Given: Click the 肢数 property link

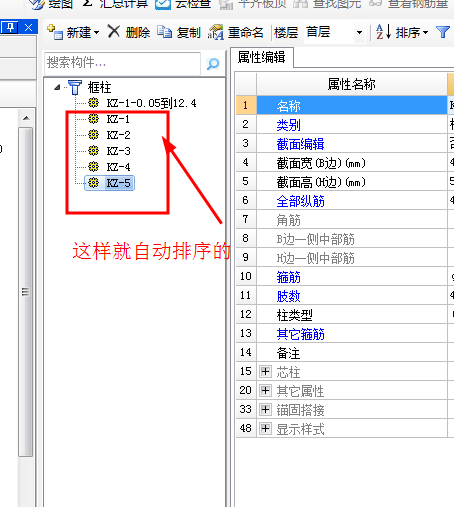Looking at the screenshot, I should tap(288, 296).
